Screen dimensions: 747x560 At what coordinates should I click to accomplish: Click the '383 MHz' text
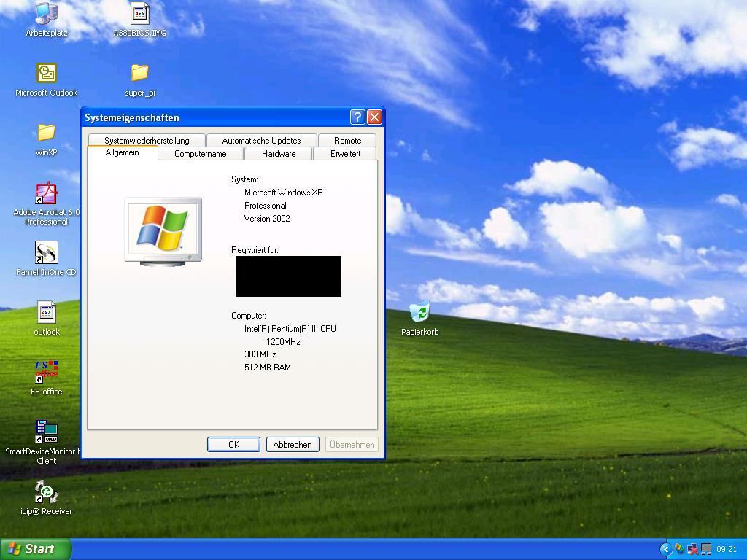point(260,354)
